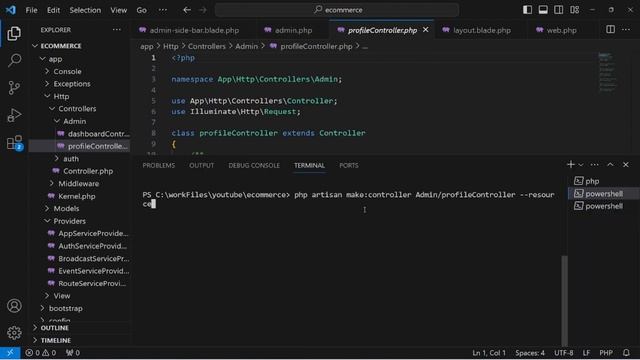Open the notifications bell icon
Screen dimensions: 640x360
[626, 353]
